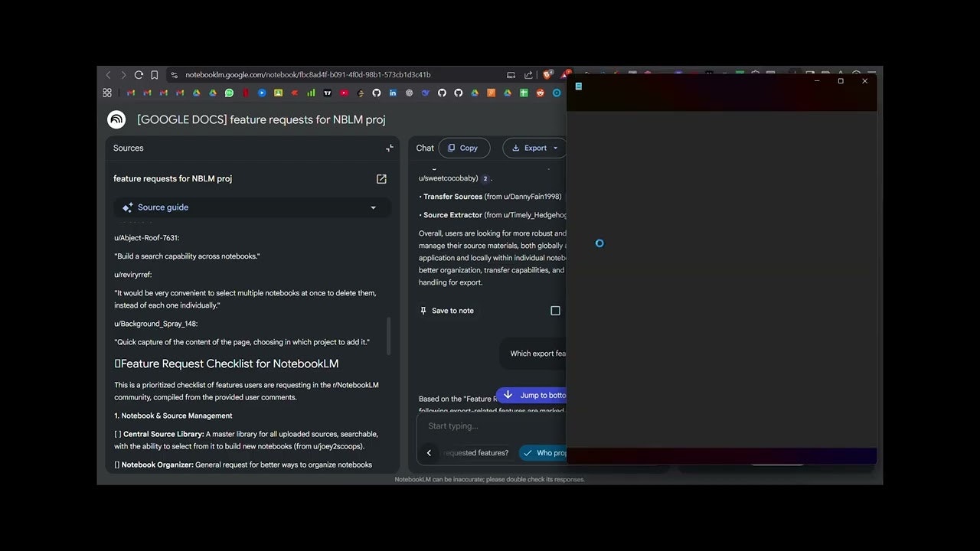The image size is (980, 551).
Task: Jump to bottom of chat
Action: pos(531,396)
